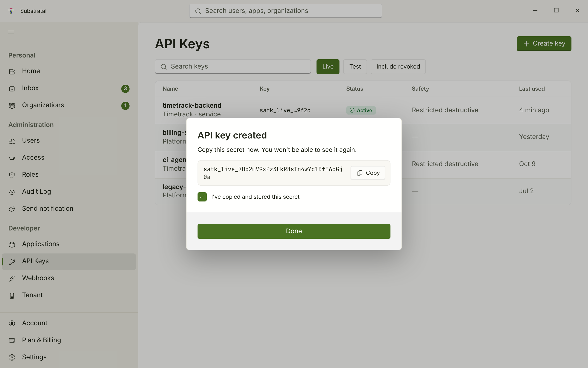Toggle the hamburger sidebar menu
This screenshot has width=588, height=368.
(x=11, y=32)
